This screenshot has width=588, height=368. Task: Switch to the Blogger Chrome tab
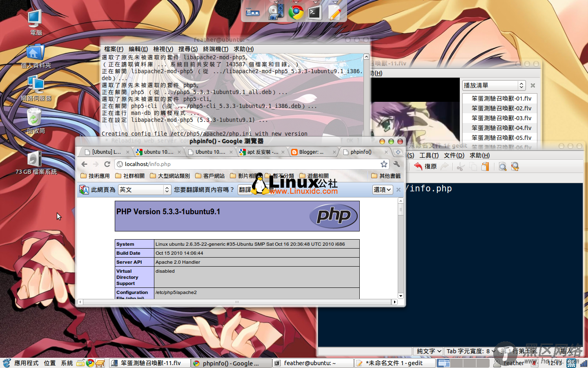[313, 152]
